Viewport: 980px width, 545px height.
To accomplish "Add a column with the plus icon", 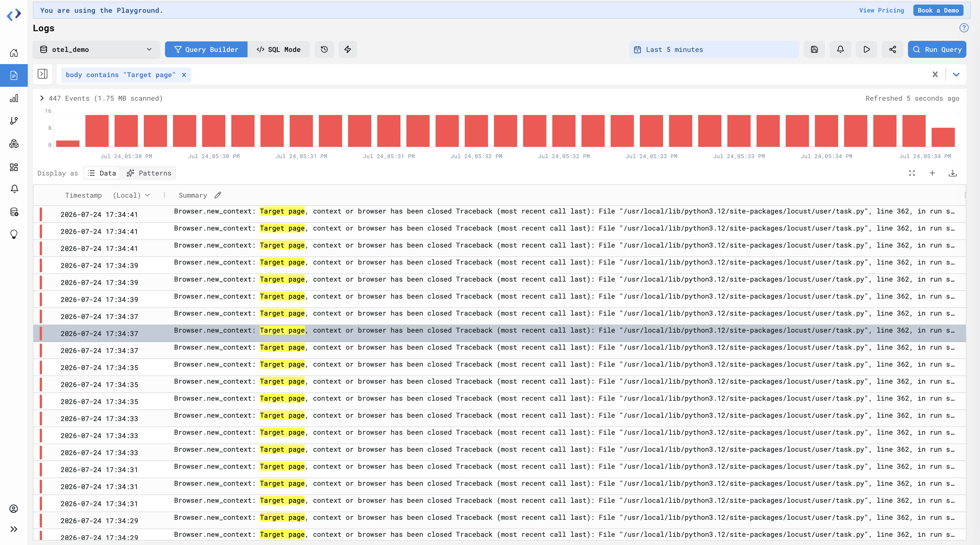I will click(932, 174).
